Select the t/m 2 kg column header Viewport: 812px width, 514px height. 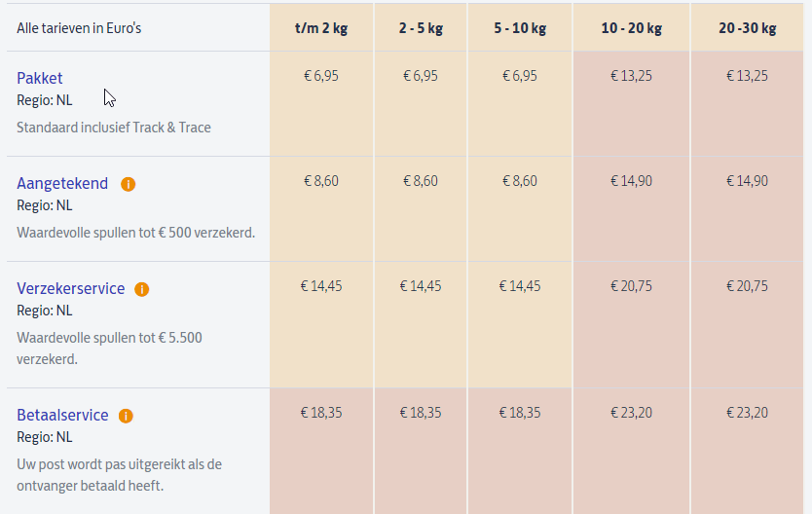(321, 28)
